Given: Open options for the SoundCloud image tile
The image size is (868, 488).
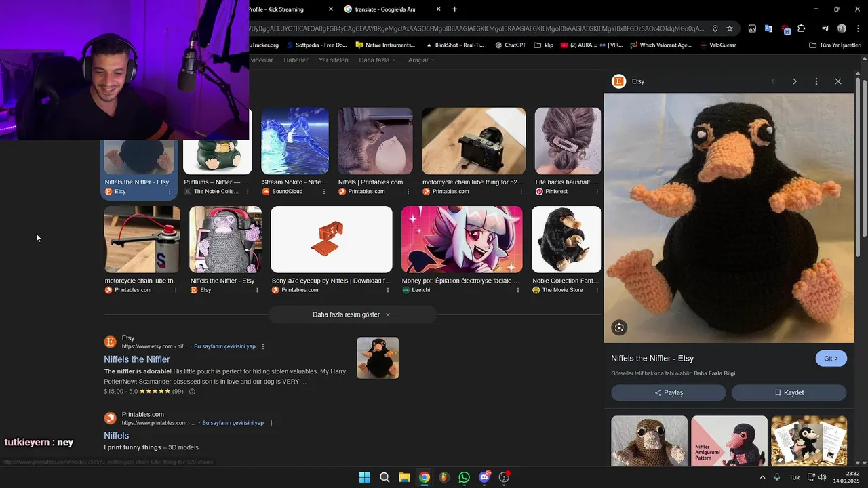Looking at the screenshot, I should point(323,192).
